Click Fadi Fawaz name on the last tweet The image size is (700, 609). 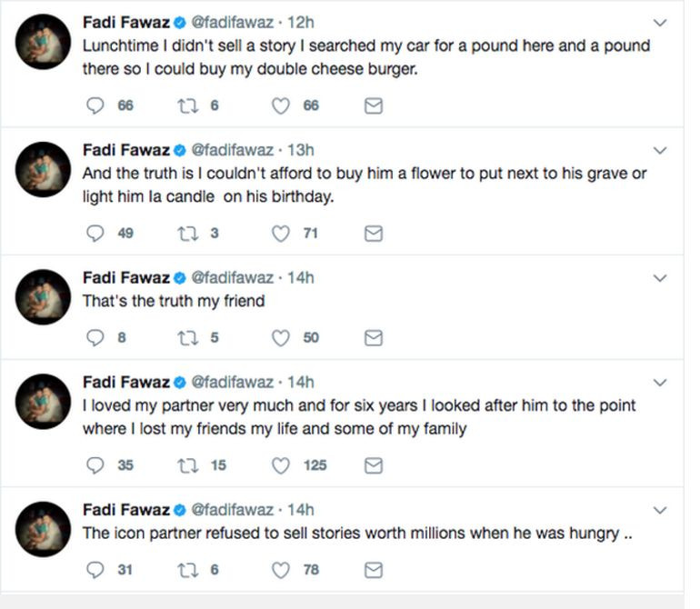125,509
